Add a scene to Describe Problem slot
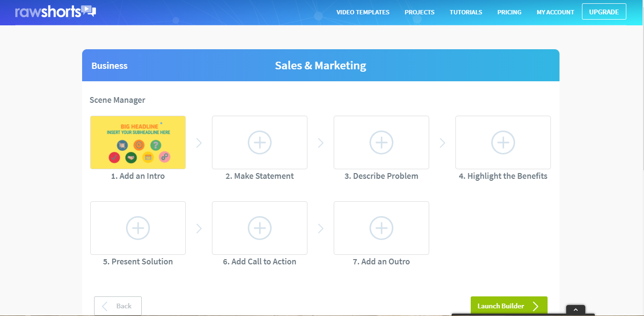This screenshot has height=316, width=644. (381, 142)
